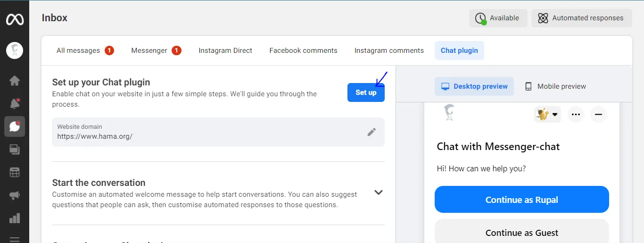The width and height of the screenshot is (644, 243).
Task: Click the Inbox heading
Action: coord(55,18)
